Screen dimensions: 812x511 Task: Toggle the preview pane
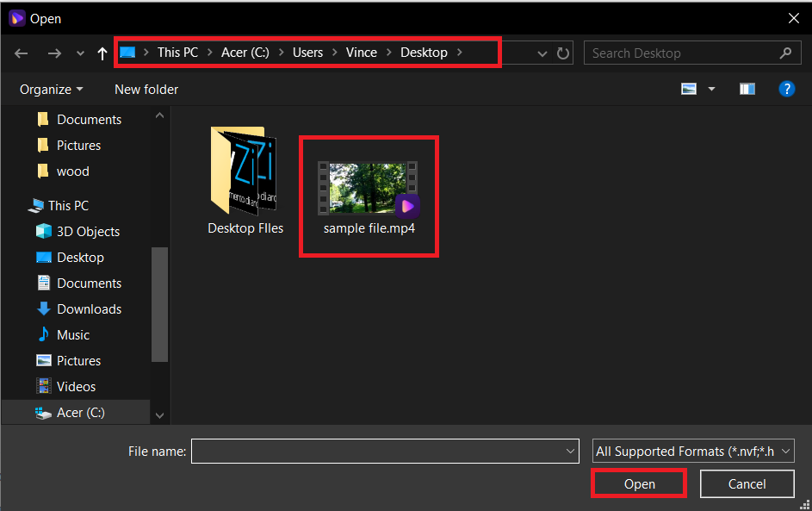pos(747,89)
